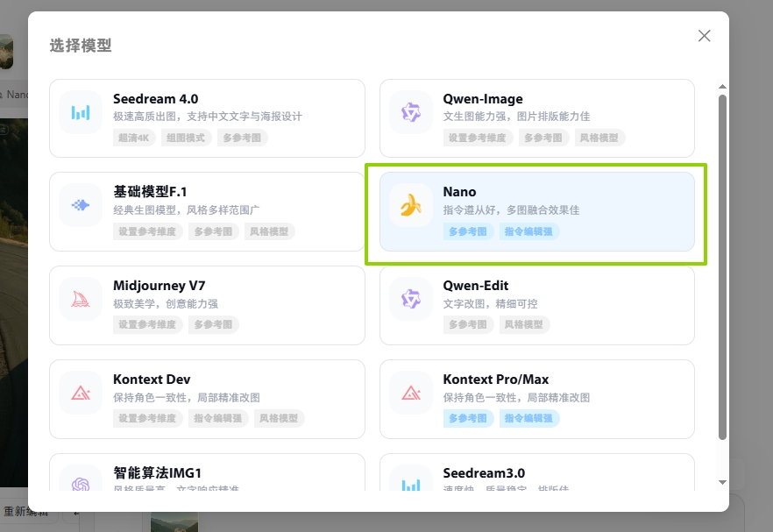Screen dimensions: 773x532
Task: Click the scroll-up arrow of model list
Action: [722, 87]
